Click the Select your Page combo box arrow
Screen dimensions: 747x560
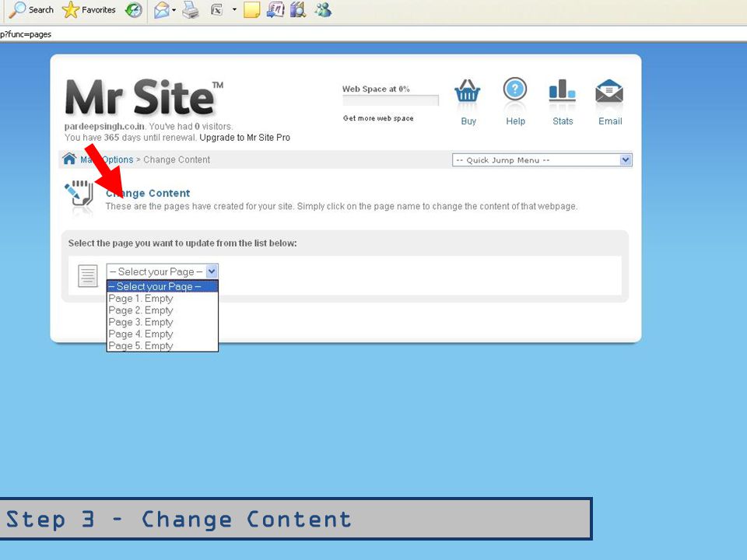[212, 271]
